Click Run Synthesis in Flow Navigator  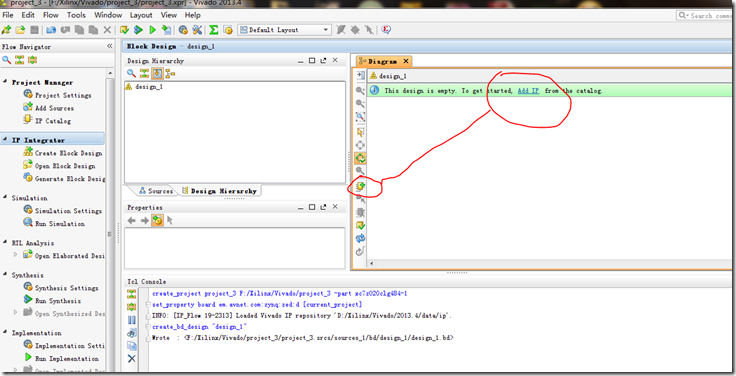click(53, 300)
